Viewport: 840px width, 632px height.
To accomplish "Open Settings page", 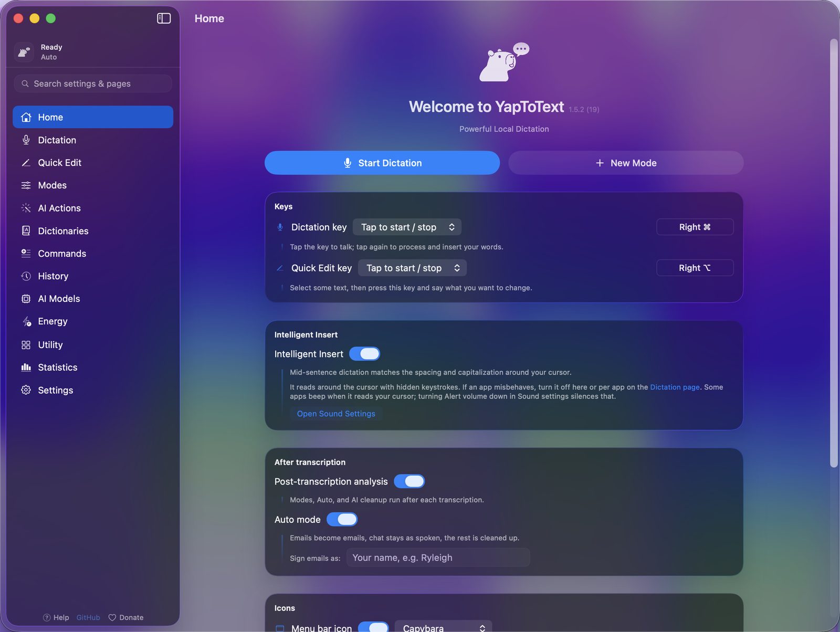I will tap(93, 390).
